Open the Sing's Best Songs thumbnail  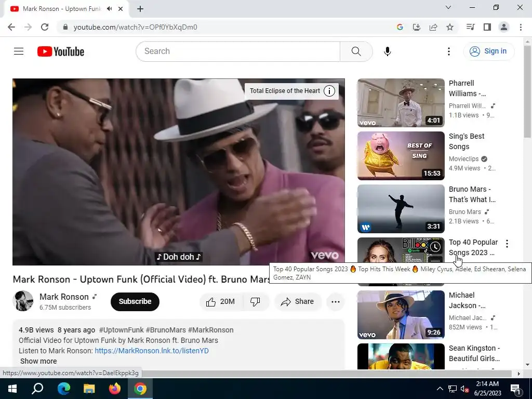401,156
